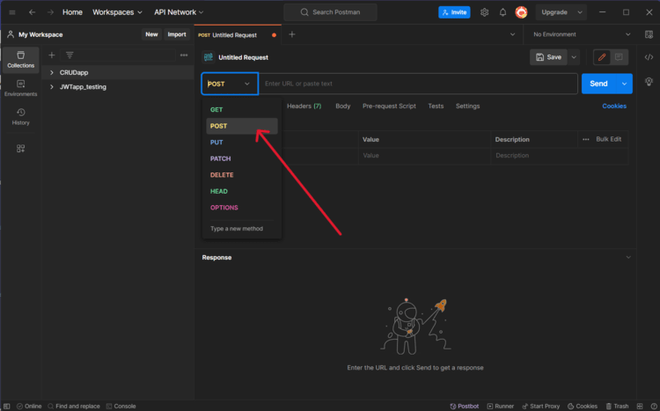Viewport: 660px width, 411px height.
Task: Open the configure workspace sidebar icon
Action: pos(21,148)
